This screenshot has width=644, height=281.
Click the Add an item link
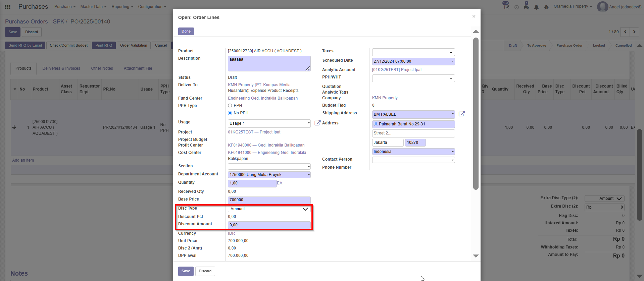23,160
